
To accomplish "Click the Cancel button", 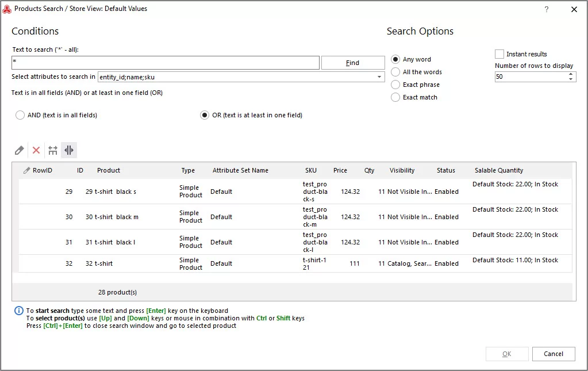I will 554,354.
